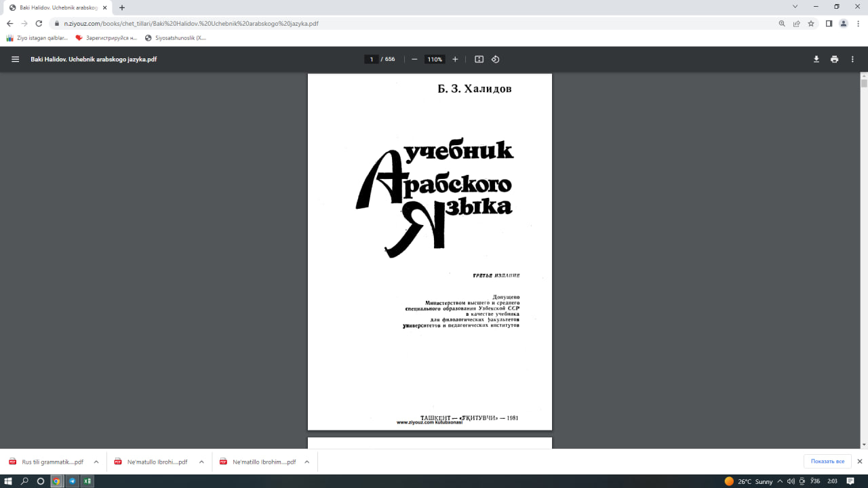Image resolution: width=868 pixels, height=488 pixels.
Task: Print the PDF document
Action: tap(834, 59)
